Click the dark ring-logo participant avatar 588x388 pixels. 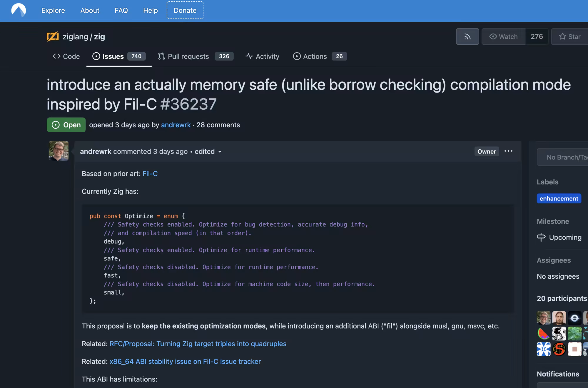coord(574,318)
